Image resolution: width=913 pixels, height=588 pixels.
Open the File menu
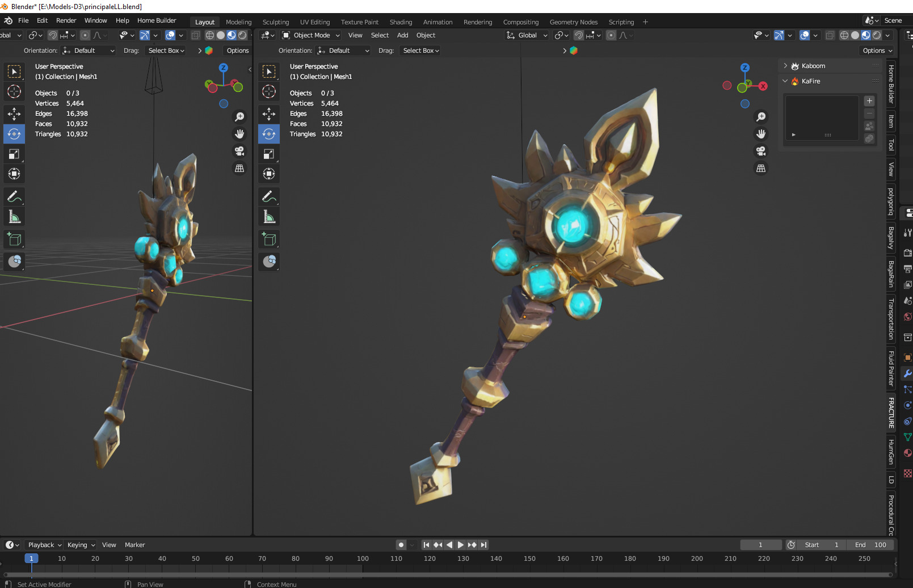tap(23, 20)
